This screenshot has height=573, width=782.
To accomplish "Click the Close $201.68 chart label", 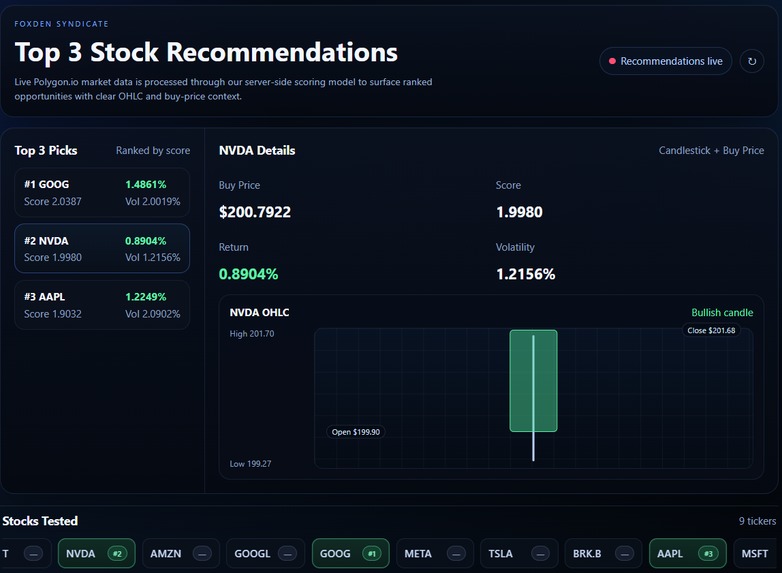I will tap(711, 330).
